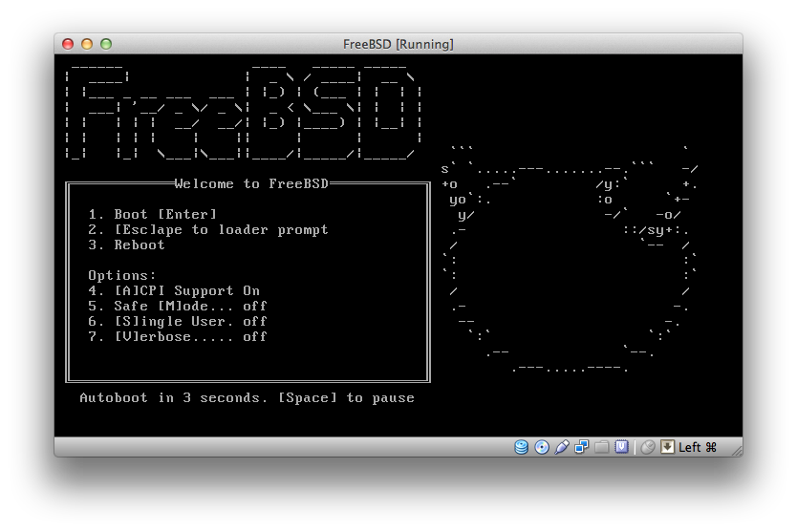Click the mouse integration icon
Viewport: 797px width, 532px height.
pyautogui.click(x=648, y=447)
